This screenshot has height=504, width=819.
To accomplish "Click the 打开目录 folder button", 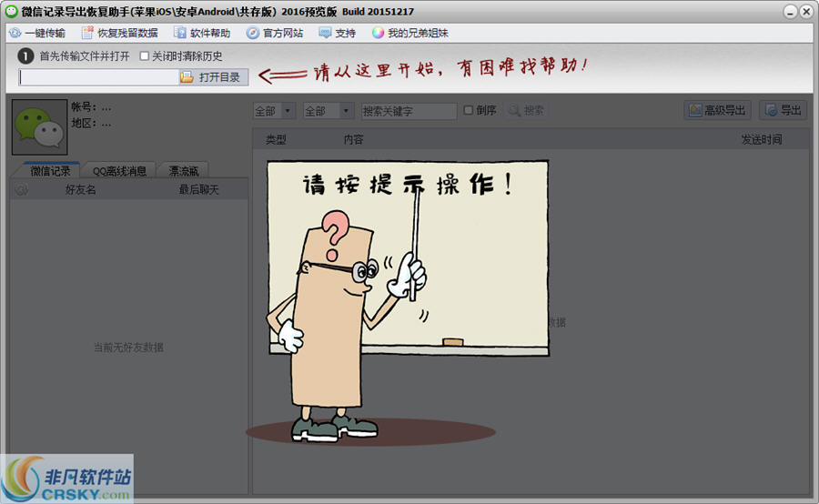I will (x=213, y=77).
